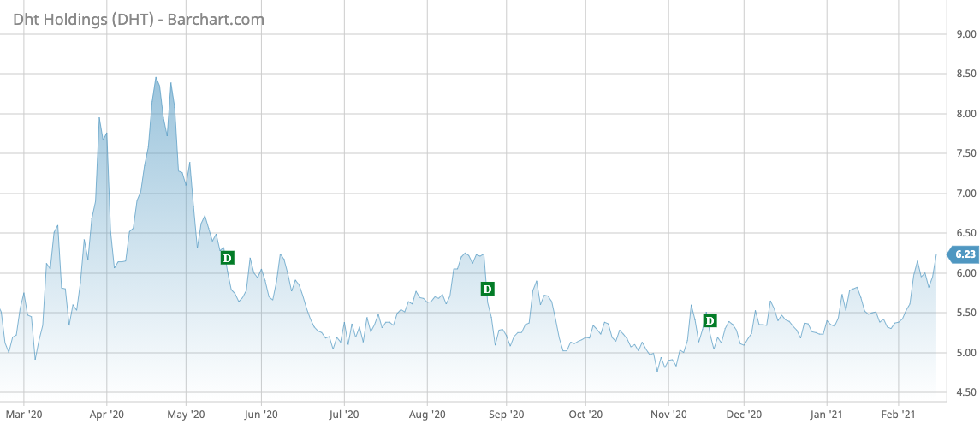Click the Apr '20 date label
This screenshot has width=980, height=424.
107,414
